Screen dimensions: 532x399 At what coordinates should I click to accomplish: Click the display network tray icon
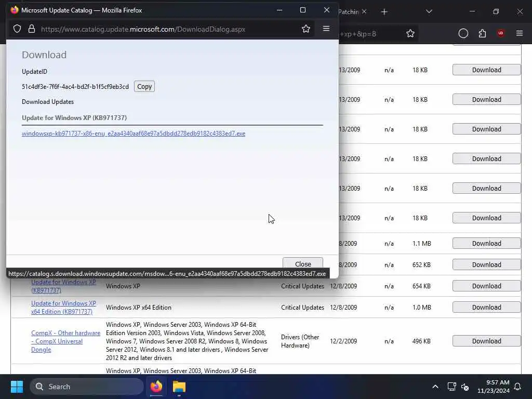pos(451,387)
